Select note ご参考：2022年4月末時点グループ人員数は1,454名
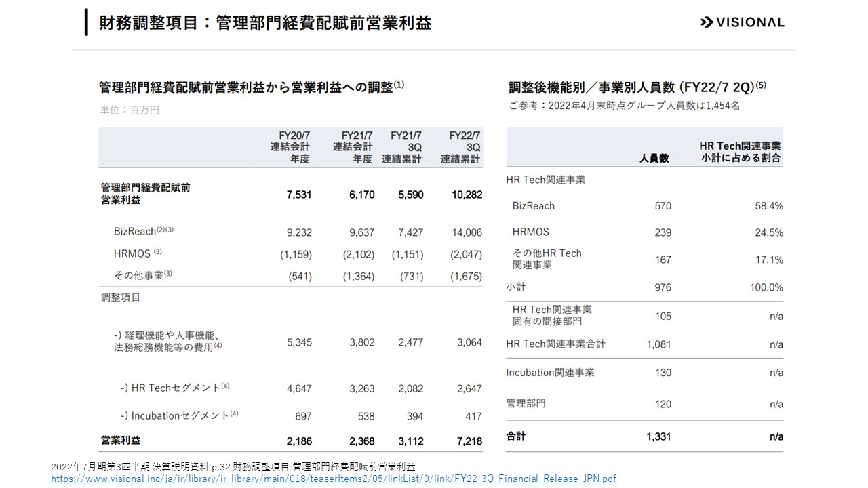 pos(625,106)
